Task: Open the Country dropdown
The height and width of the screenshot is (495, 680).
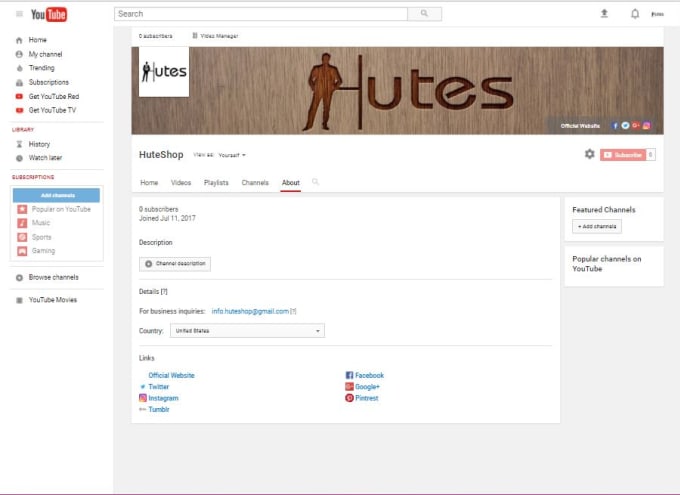Action: pos(247,331)
